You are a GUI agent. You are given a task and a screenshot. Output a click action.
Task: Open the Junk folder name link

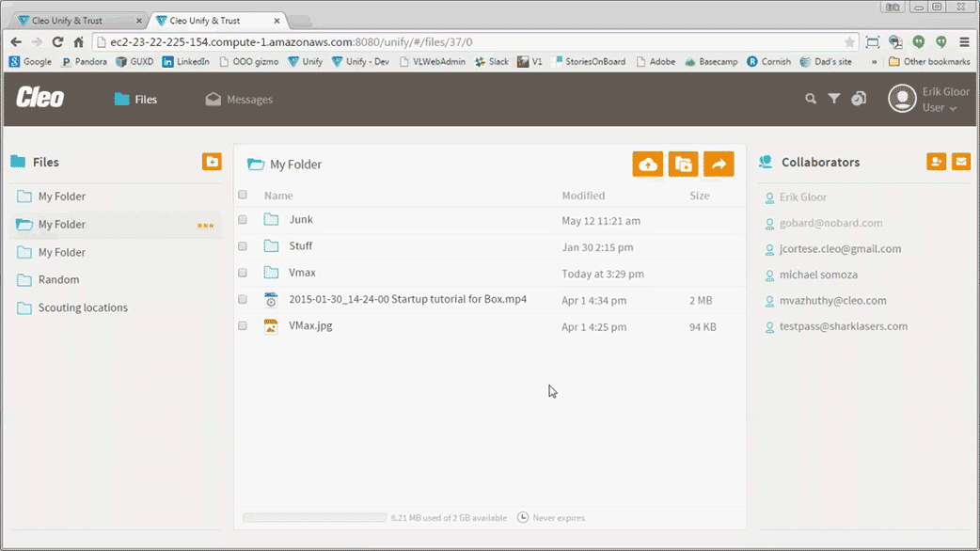coord(301,219)
